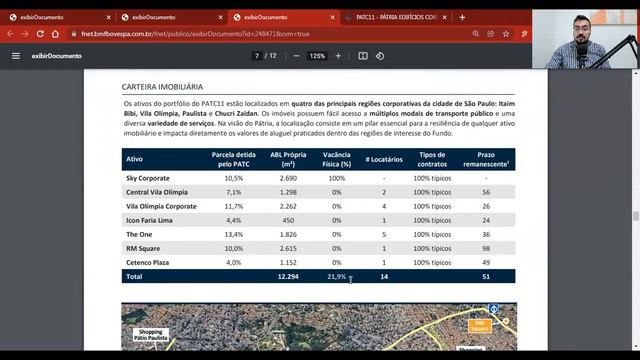The image size is (640, 360).
Task: Switch to PATC11 Pátria Edifícios tab
Action: [395, 18]
